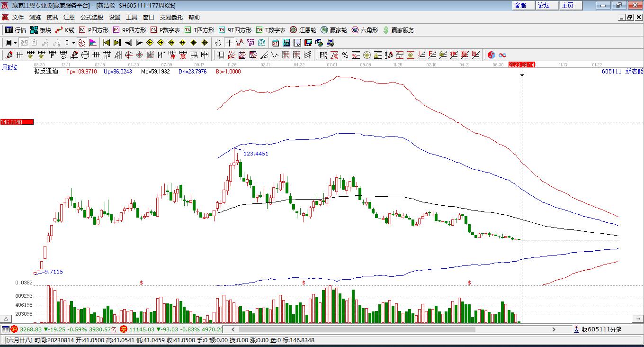Step chart back with black left arrow
This screenshot has height=347, width=644.
pos(128,43)
